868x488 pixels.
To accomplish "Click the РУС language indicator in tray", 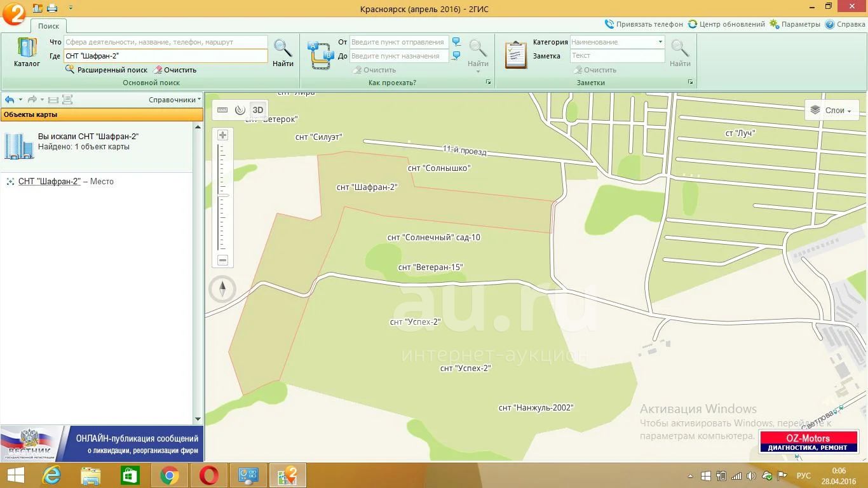I will click(x=803, y=475).
